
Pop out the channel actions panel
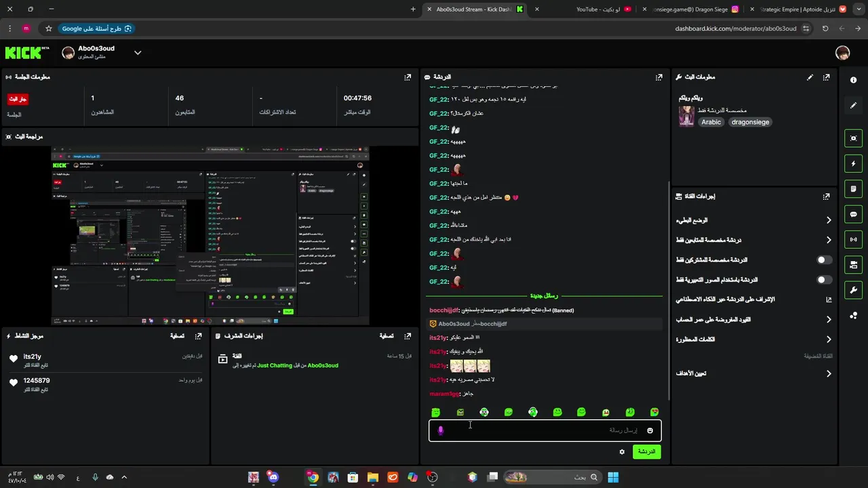[x=826, y=197]
